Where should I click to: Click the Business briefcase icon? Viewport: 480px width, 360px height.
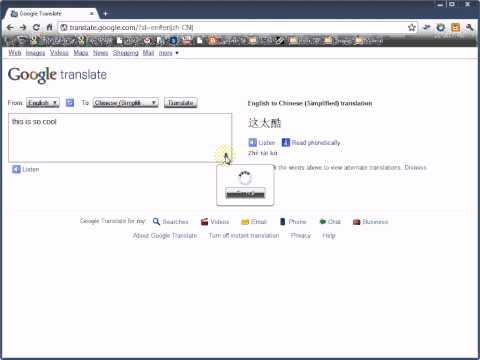[356, 222]
